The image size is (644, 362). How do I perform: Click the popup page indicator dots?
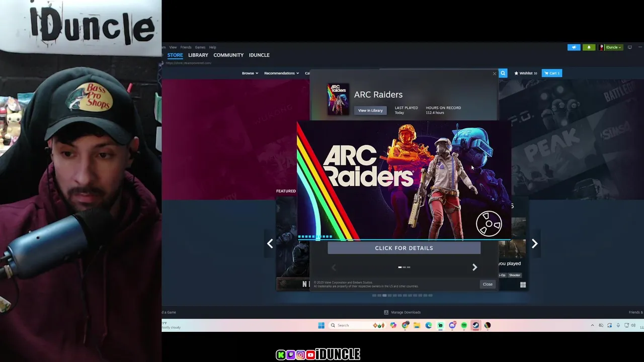[404, 267]
